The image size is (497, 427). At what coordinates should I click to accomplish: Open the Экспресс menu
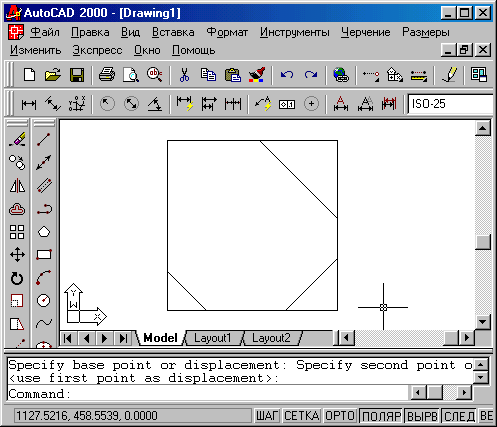tap(97, 50)
